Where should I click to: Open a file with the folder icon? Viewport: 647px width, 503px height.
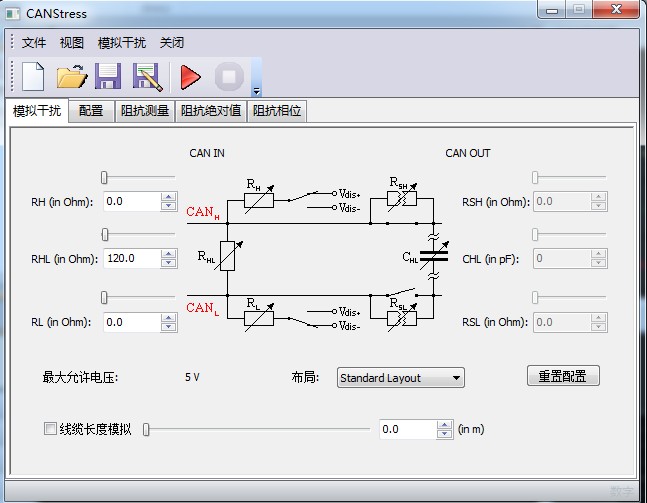pos(71,77)
